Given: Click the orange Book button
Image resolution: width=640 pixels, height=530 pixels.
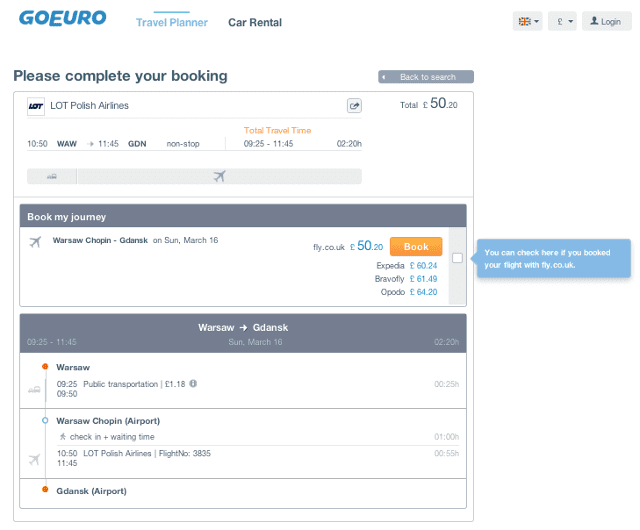Looking at the screenshot, I should [x=416, y=247].
